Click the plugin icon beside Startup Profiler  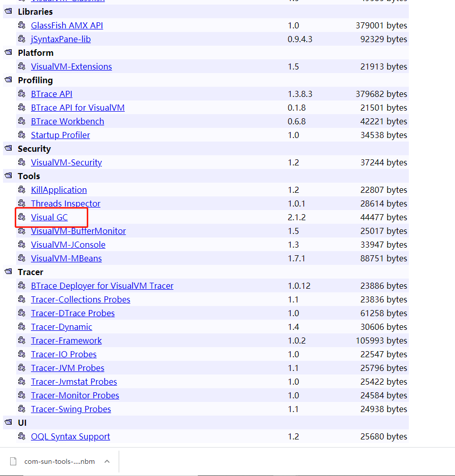[x=21, y=135]
